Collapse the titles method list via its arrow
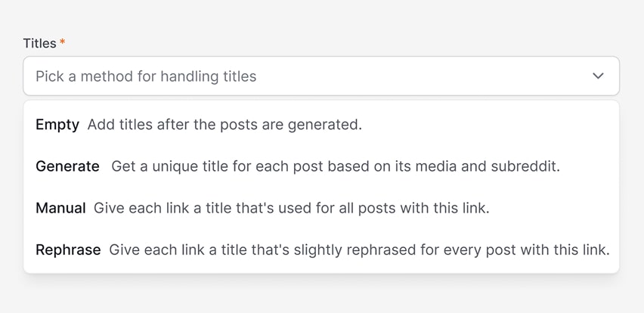Image resolution: width=644 pixels, height=313 pixels. 598,76
